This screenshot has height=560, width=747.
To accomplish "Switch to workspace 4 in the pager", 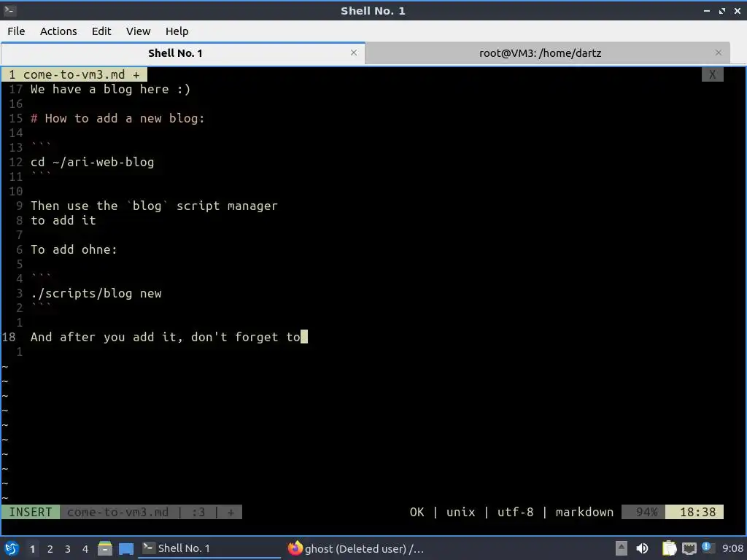I will (85, 549).
